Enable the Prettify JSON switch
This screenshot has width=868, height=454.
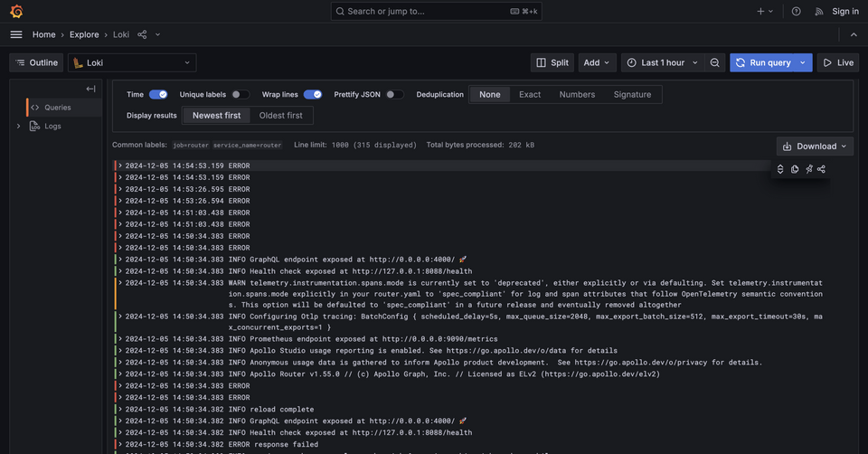[x=395, y=94]
